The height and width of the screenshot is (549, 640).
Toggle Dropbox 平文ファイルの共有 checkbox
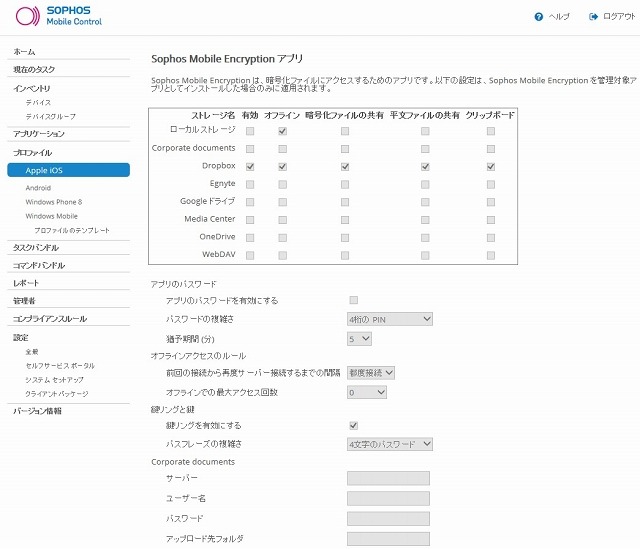tap(425, 167)
